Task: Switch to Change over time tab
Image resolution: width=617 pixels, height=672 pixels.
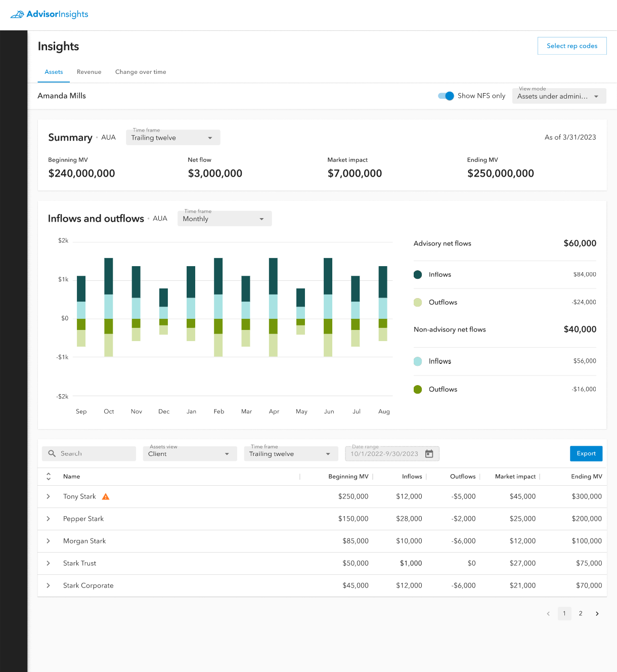Action: 141,72
